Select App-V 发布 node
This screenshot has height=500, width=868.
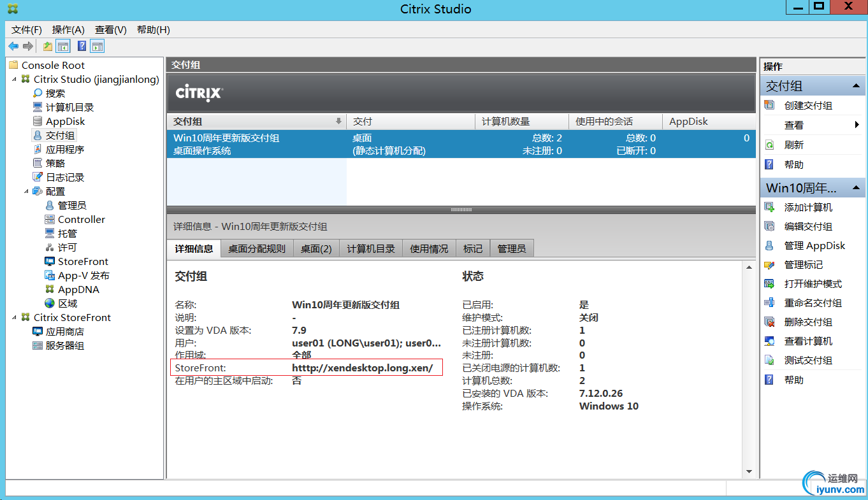[x=83, y=276]
